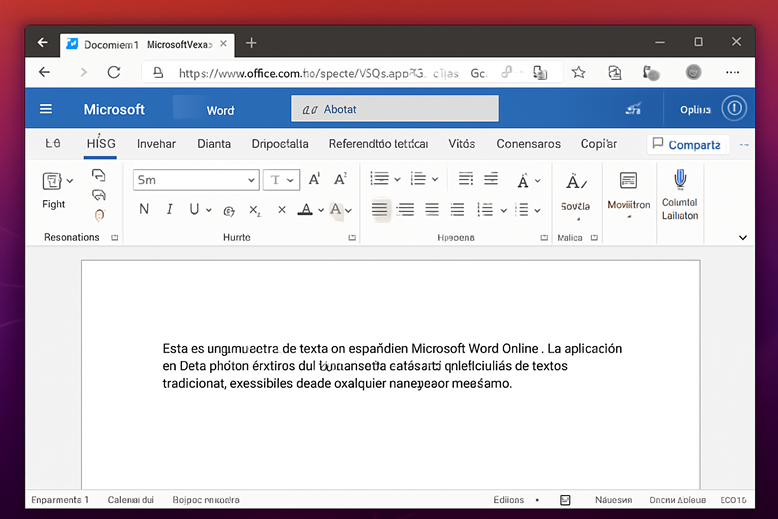Toggle center alignment paragraph button
778x519 pixels.
click(406, 209)
